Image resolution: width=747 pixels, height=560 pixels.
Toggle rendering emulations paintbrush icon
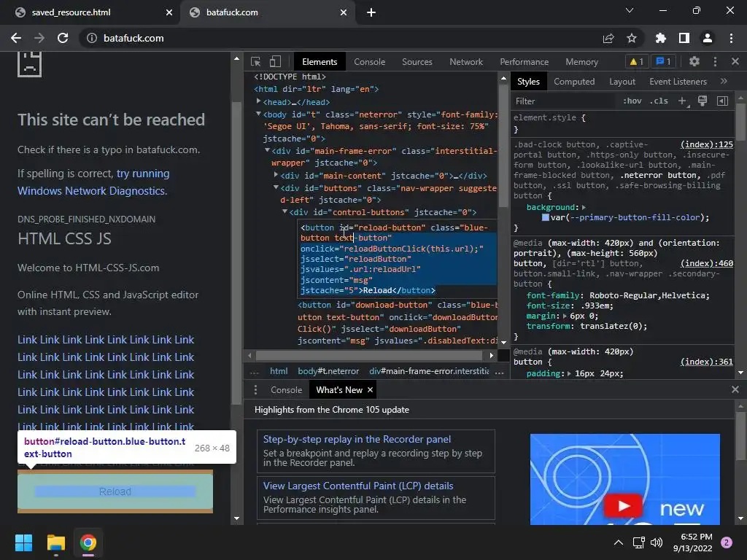[703, 101]
